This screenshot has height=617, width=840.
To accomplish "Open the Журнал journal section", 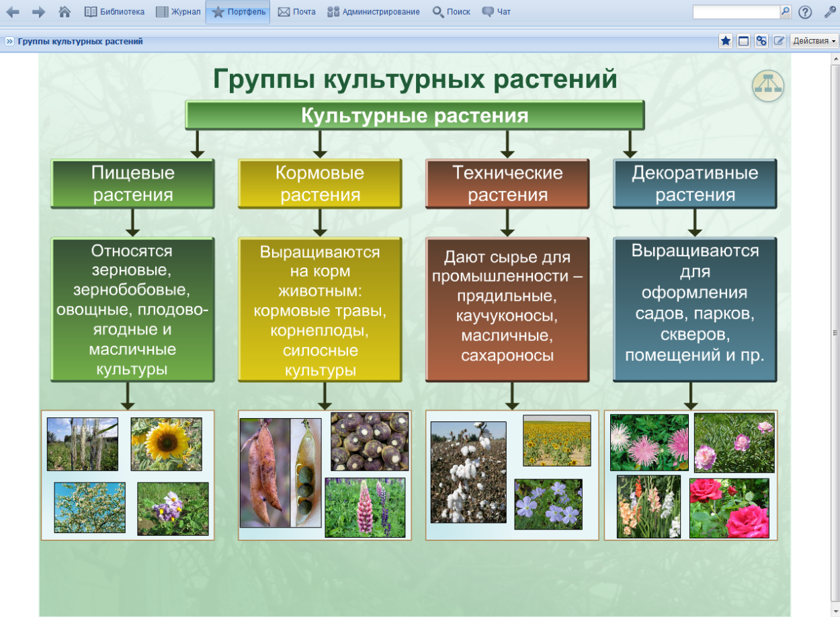I will [177, 11].
